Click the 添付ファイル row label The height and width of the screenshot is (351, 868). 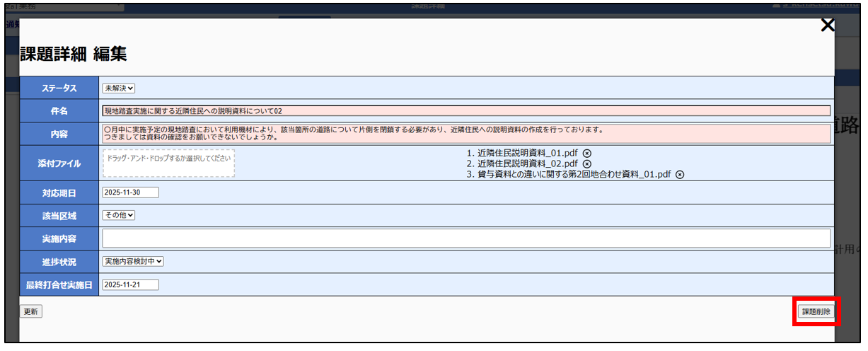coord(59,163)
